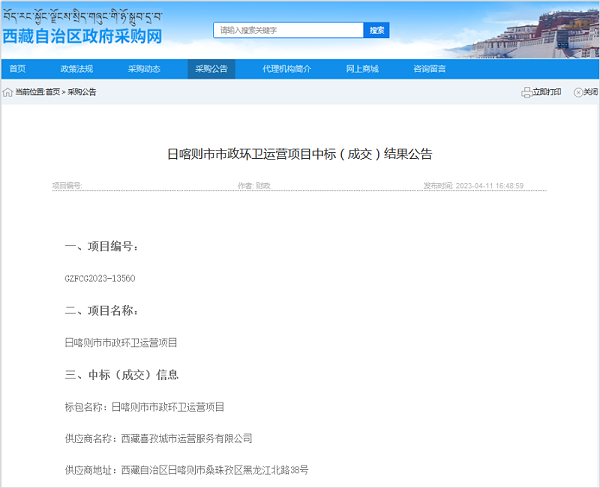The height and width of the screenshot is (488, 600).
Task: Click the supplier name 西藏喜孜城市运营服务有限公司
Action: pyautogui.click(x=186, y=438)
